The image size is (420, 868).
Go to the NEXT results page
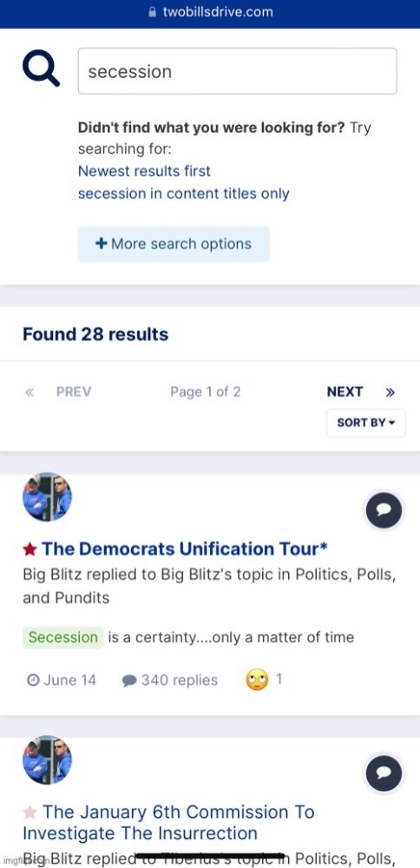click(x=345, y=392)
